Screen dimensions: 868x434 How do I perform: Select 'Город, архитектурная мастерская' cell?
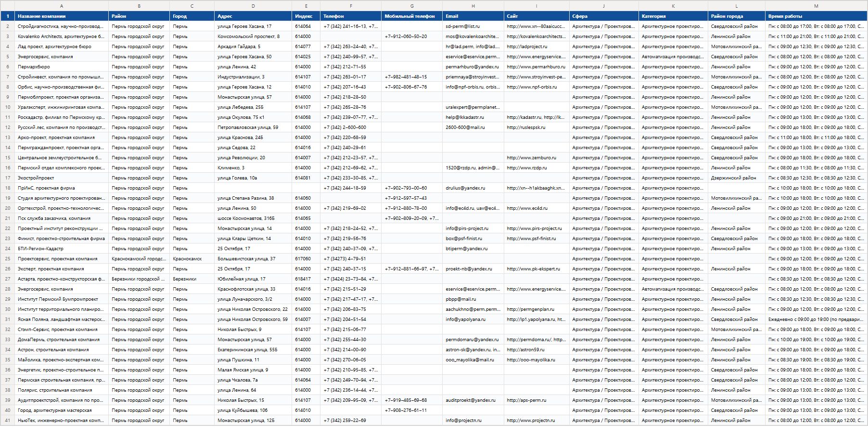[x=62, y=410]
